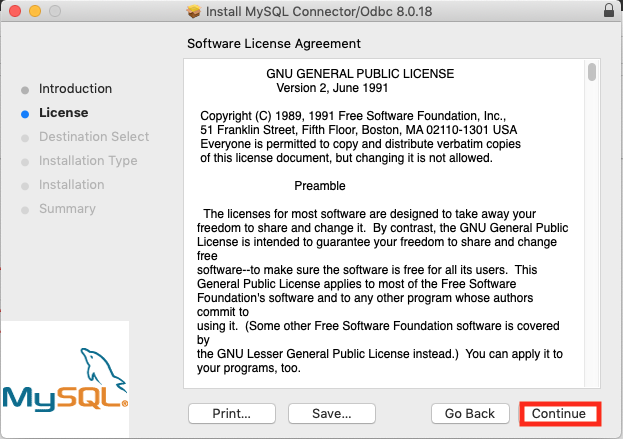Click the license text scrollbar thumb
623x439 pixels.
[x=592, y=72]
